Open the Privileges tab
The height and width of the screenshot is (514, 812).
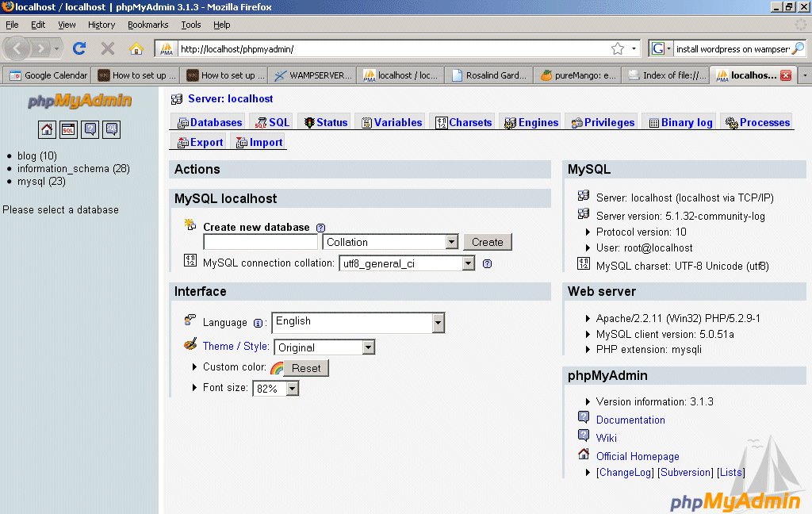click(x=603, y=122)
